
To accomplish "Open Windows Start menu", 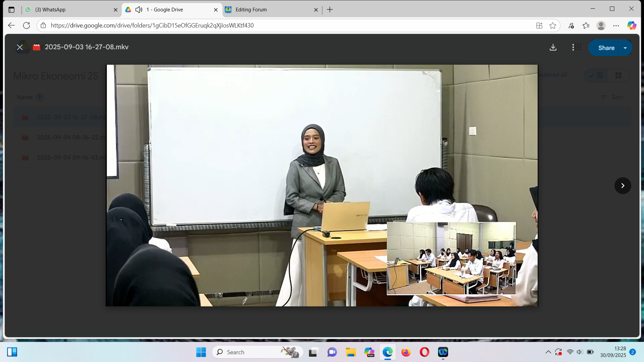I will 201,352.
